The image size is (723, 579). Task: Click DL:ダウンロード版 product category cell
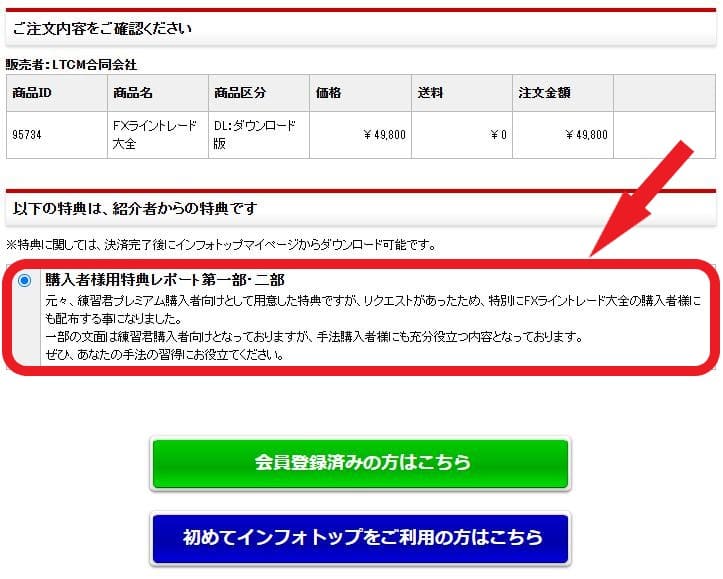coord(259,135)
